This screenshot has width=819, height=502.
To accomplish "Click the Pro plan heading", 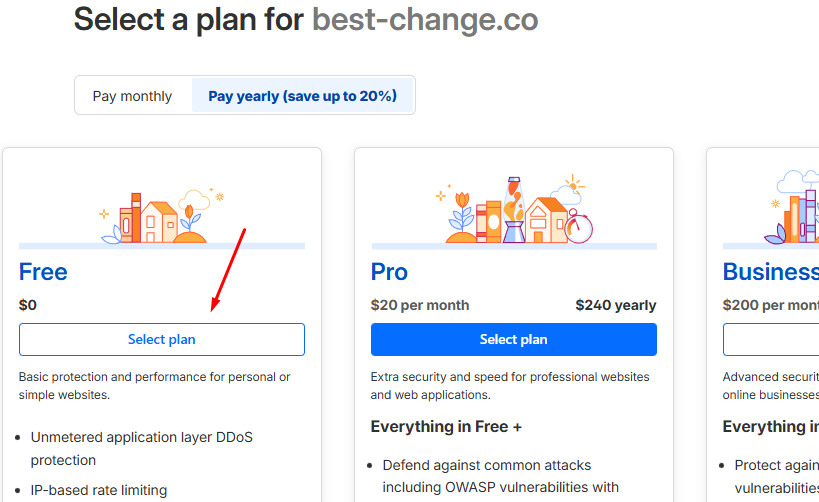I will [x=390, y=272].
